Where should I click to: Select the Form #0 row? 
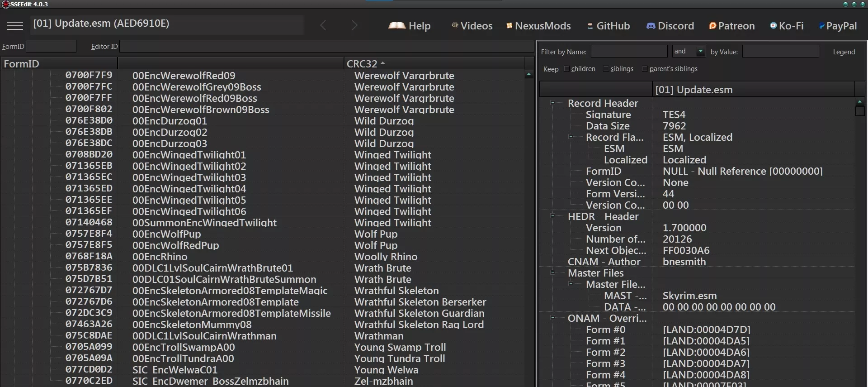(605, 330)
